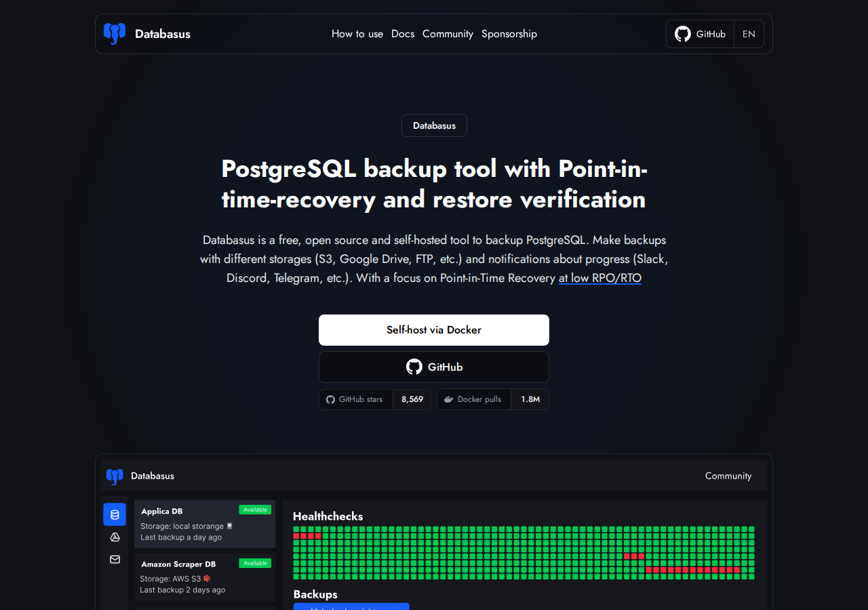Image resolution: width=868 pixels, height=610 pixels.
Task: Click the GitHub button in the header
Action: [x=701, y=34]
